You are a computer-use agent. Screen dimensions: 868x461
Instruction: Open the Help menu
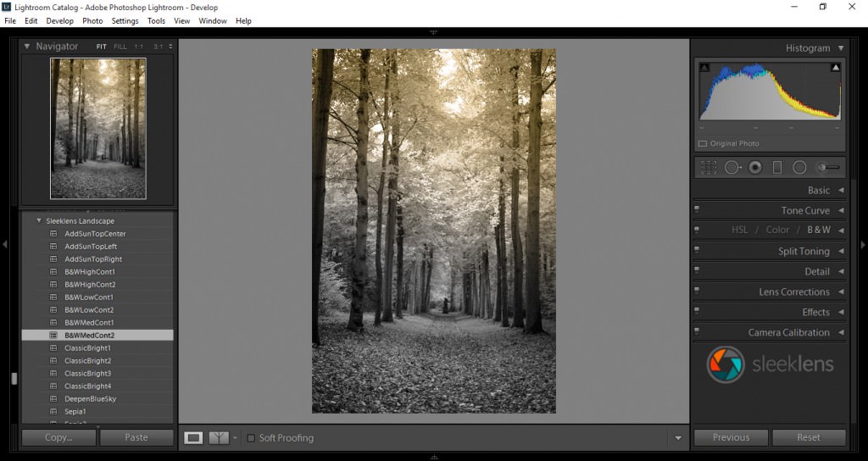tap(243, 20)
